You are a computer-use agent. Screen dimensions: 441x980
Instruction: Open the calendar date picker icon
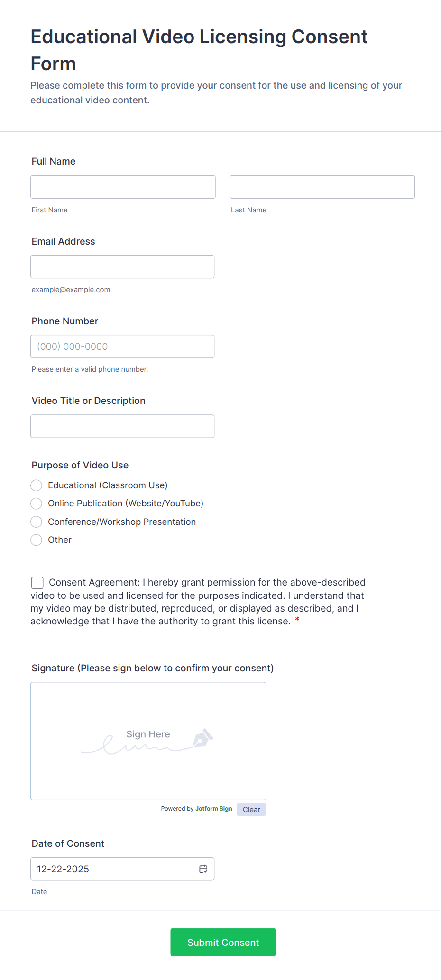point(203,869)
